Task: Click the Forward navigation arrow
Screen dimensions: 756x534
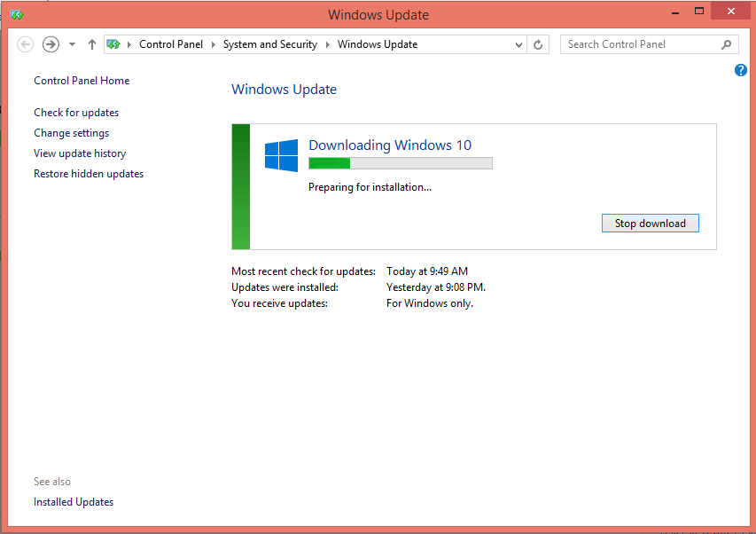Action: [51, 44]
